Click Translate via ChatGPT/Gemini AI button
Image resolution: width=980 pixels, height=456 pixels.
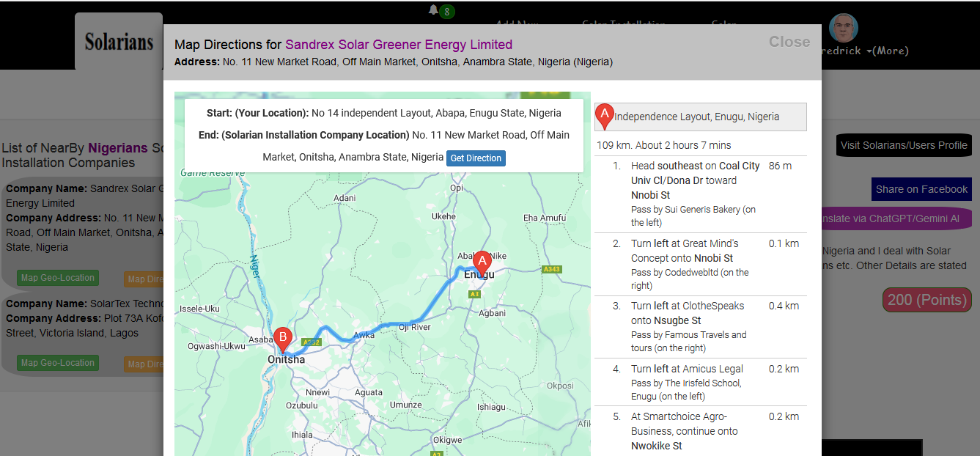pyautogui.click(x=896, y=218)
